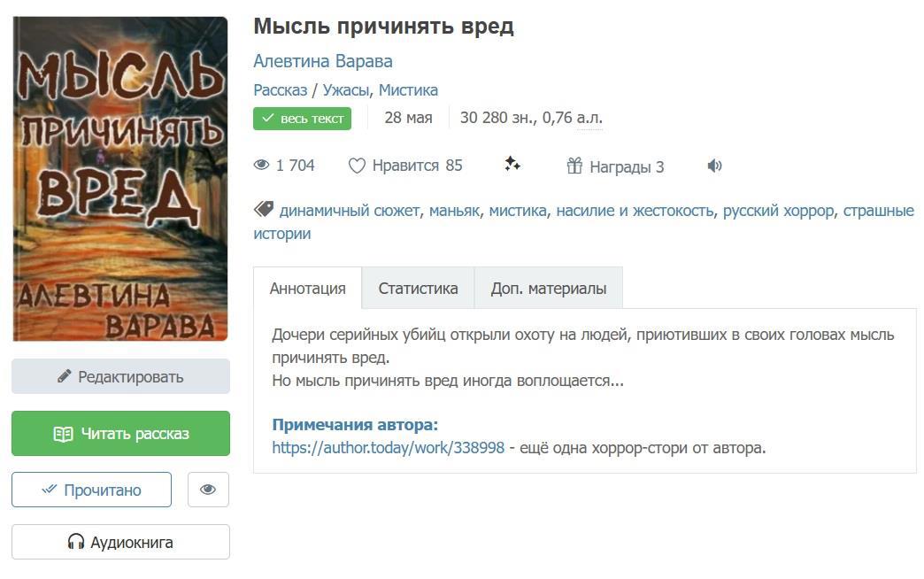Switch to the Статистика tab
This screenshot has height=579, width=924.
pyautogui.click(x=418, y=289)
